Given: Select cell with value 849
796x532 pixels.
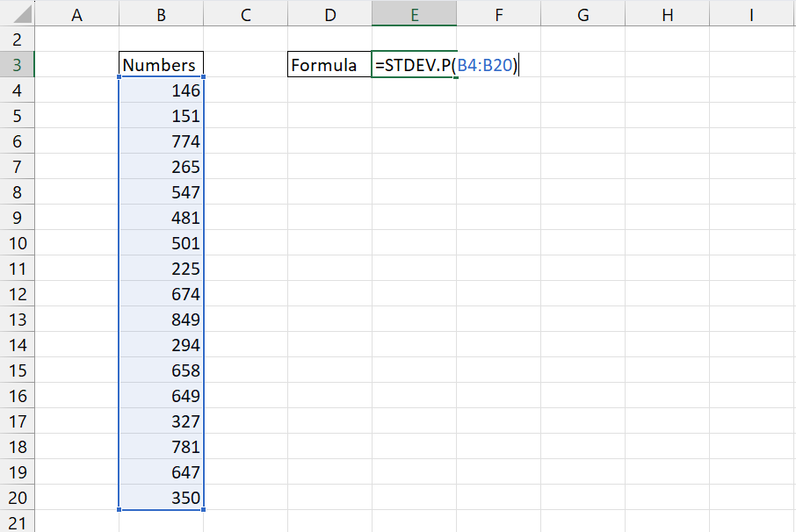Looking at the screenshot, I should point(161,320).
